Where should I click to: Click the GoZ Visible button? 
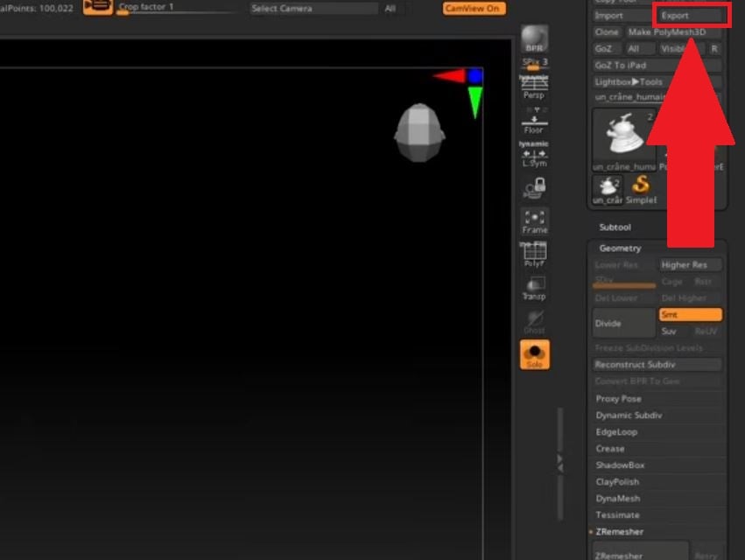tap(682, 49)
